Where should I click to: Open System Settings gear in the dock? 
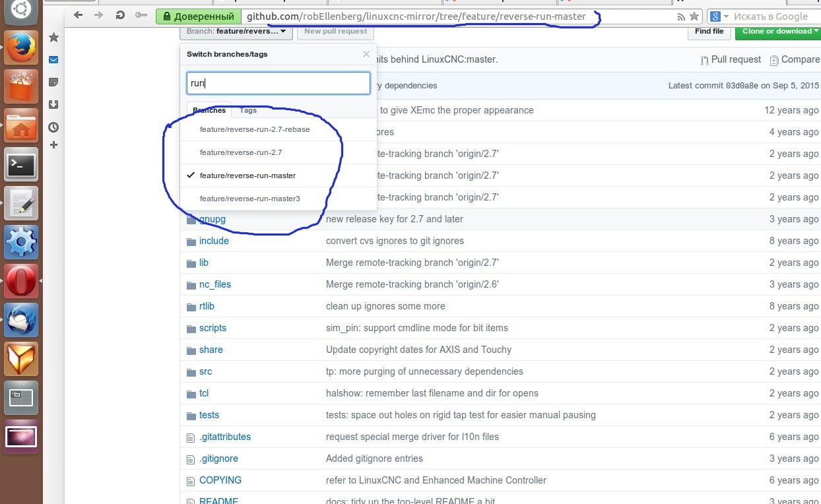pos(21,243)
